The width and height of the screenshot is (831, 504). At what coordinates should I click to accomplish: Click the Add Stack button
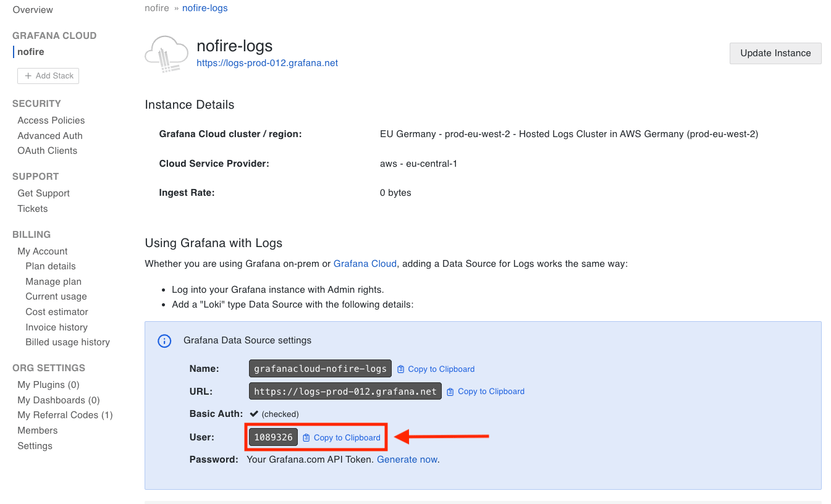pyautogui.click(x=48, y=76)
